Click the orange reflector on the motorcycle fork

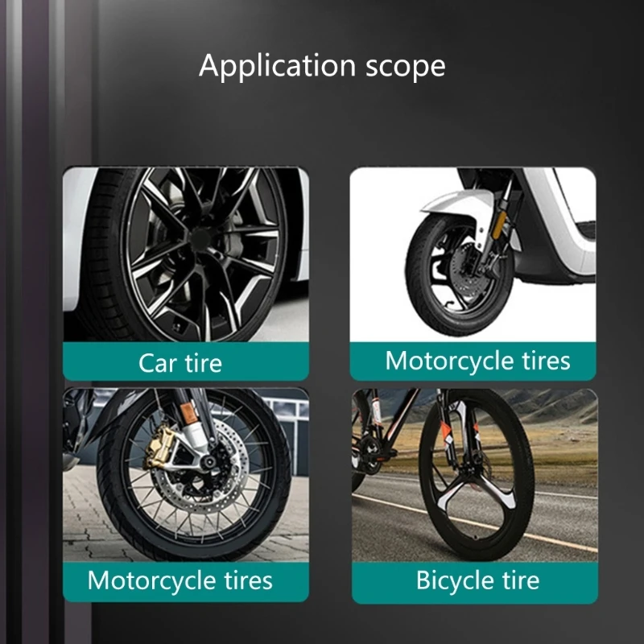188,413
